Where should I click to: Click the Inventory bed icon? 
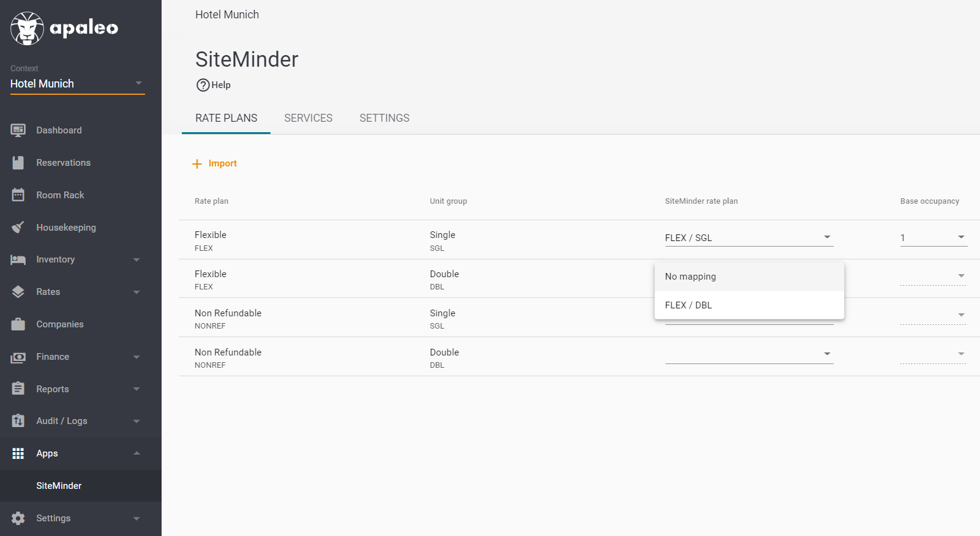pyautogui.click(x=18, y=259)
